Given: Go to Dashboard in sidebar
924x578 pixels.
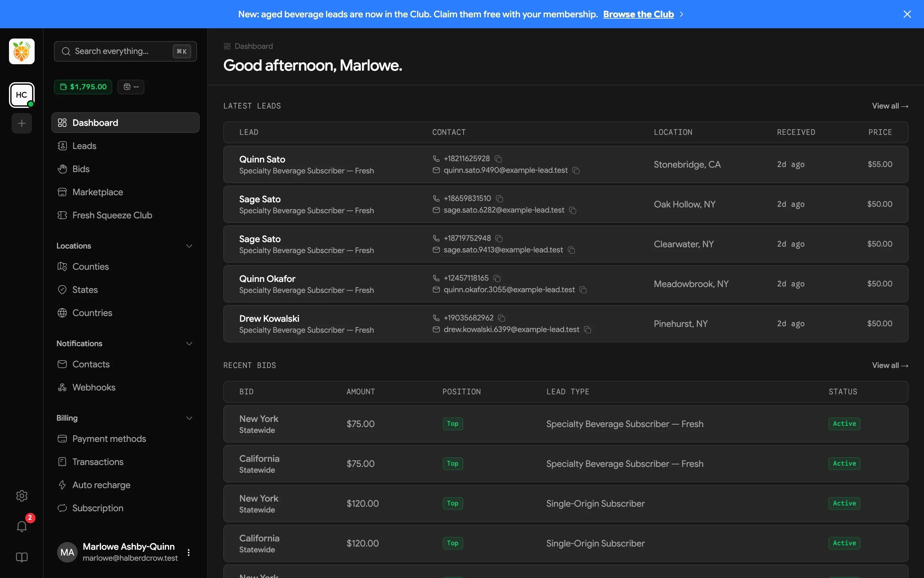Looking at the screenshot, I should [125, 123].
